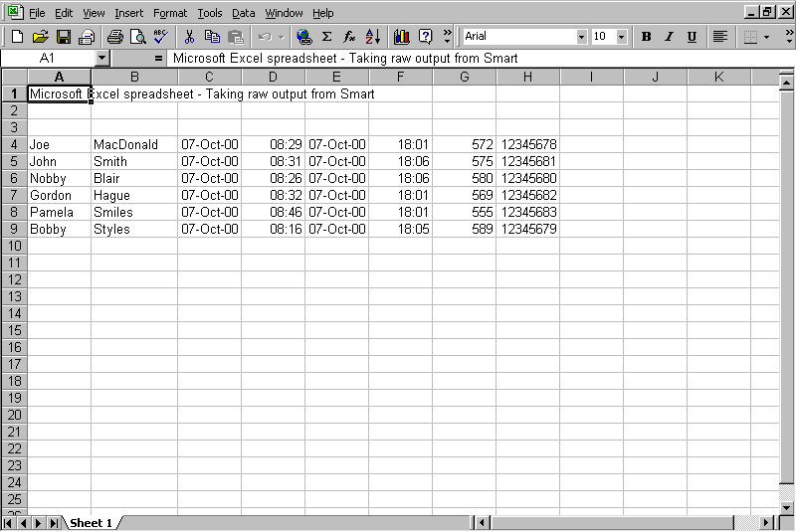Select the 08:46 time cell
Image resolution: width=796 pixels, height=532 pixels.
273,212
